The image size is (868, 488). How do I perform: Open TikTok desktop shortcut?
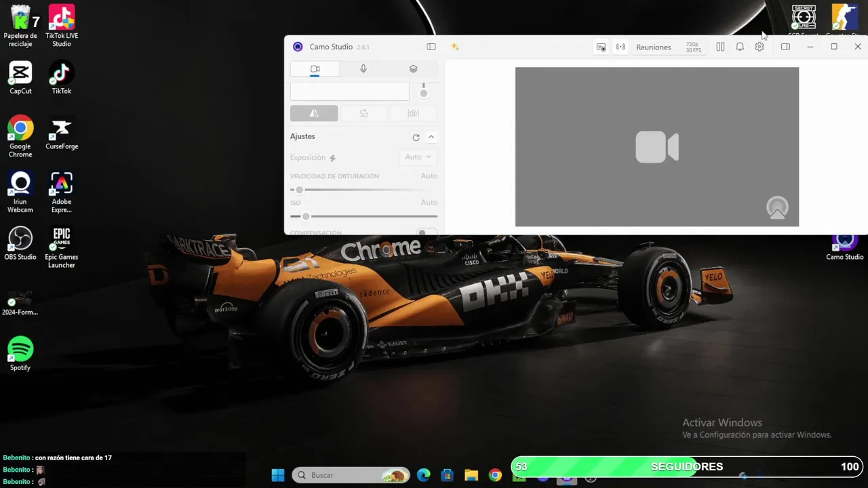[x=62, y=78]
